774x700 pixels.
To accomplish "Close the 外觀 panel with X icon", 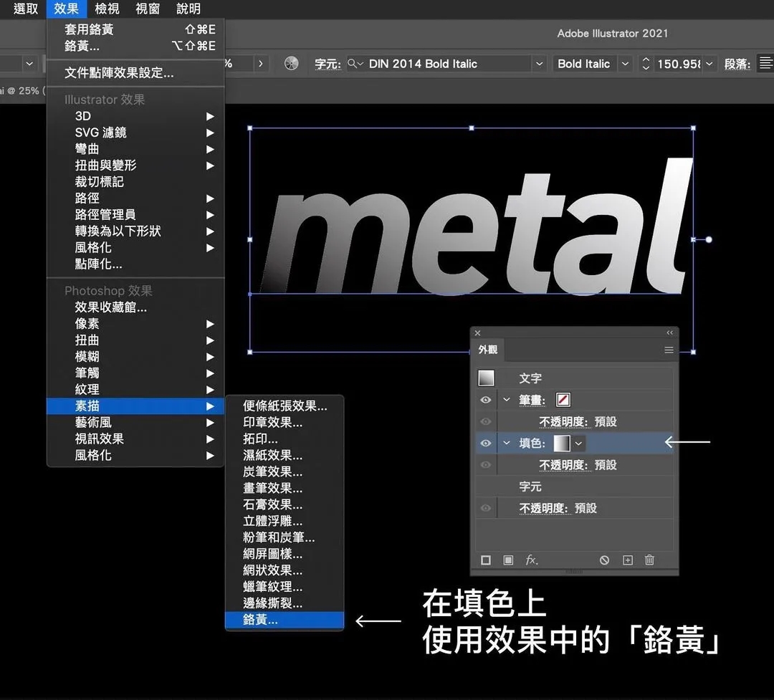I will coord(477,333).
